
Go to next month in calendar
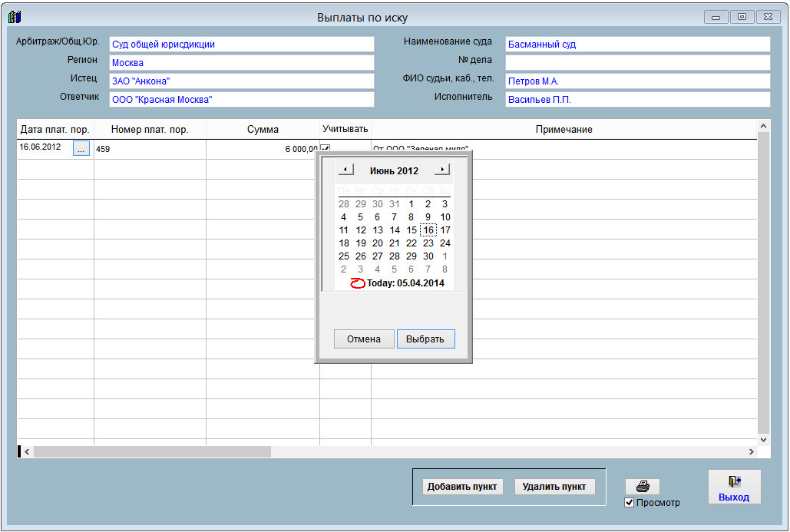click(442, 169)
